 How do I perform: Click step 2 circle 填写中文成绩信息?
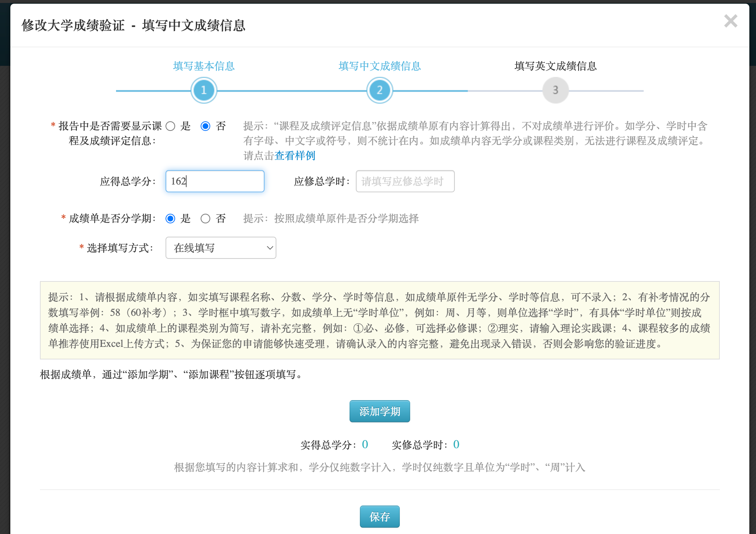379,90
